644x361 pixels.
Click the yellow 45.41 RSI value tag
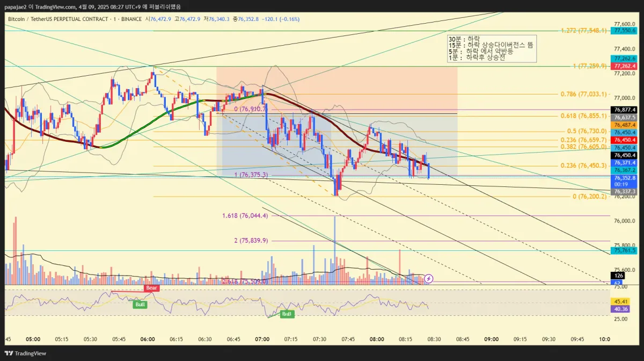(621, 301)
